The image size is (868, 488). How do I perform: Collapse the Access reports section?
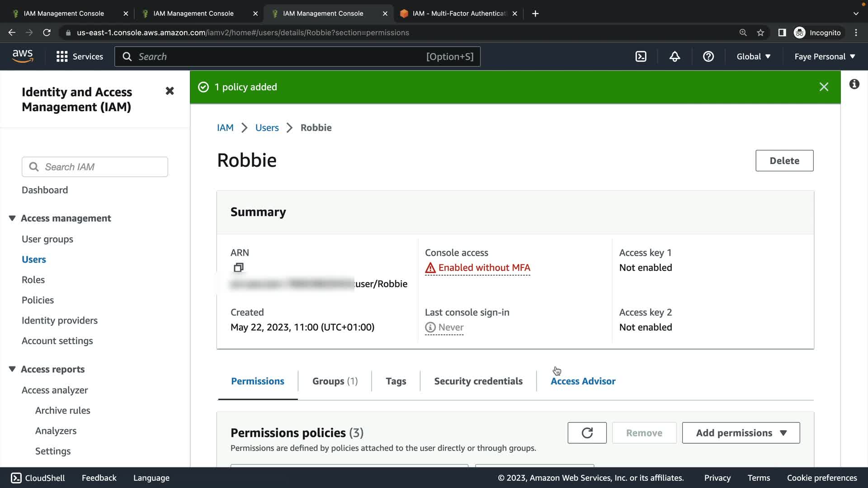(12, 369)
